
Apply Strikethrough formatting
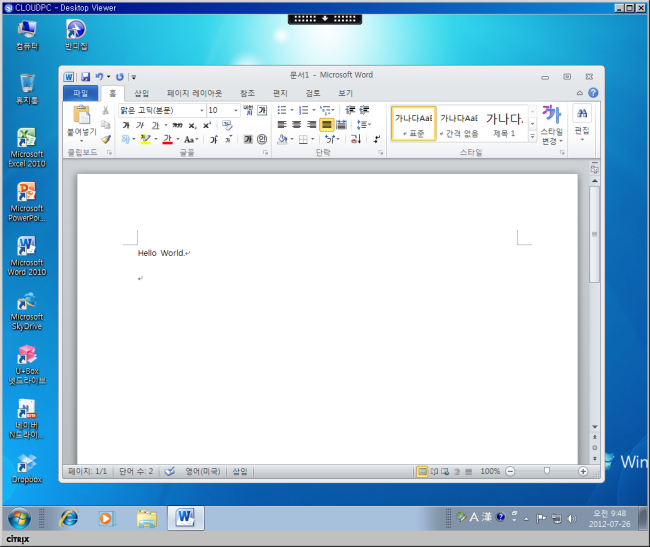tap(178, 125)
